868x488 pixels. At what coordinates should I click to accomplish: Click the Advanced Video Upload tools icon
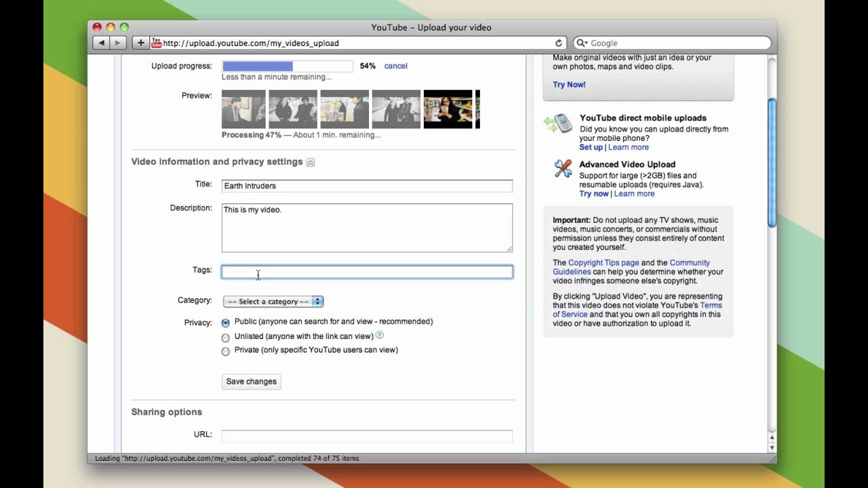click(x=563, y=168)
